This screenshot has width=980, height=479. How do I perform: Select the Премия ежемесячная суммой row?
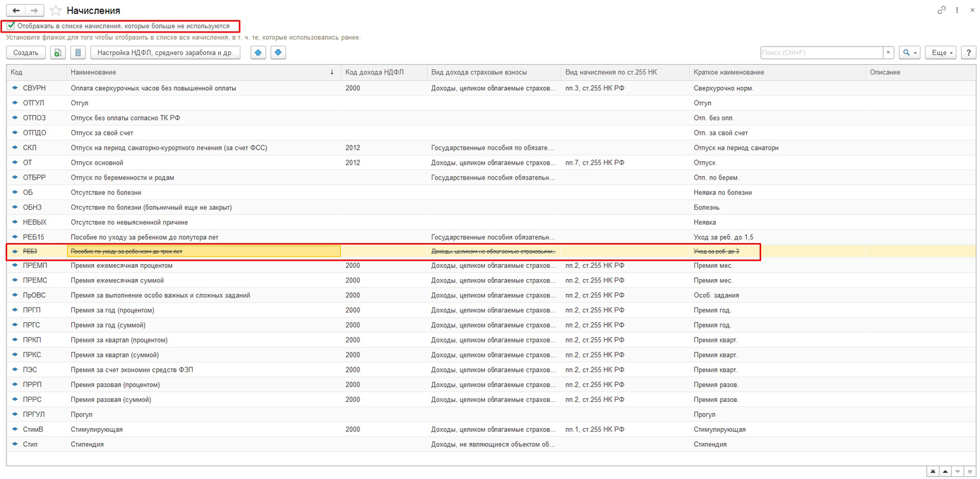[491, 280]
